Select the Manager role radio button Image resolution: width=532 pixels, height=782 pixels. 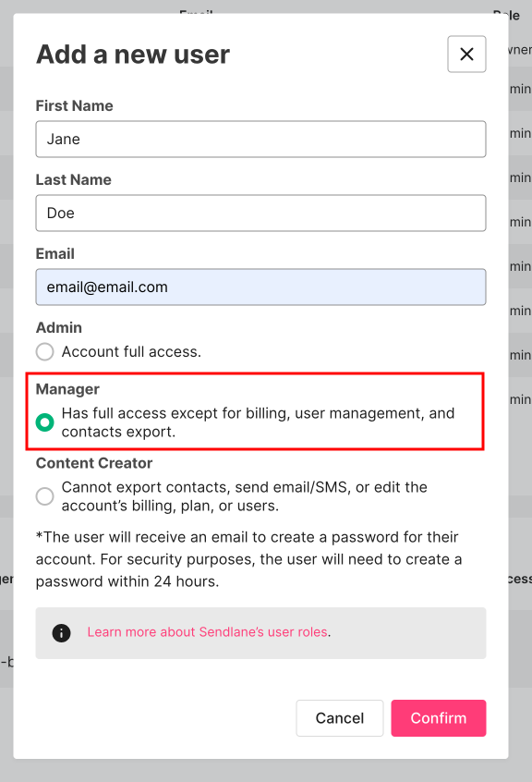[45, 422]
